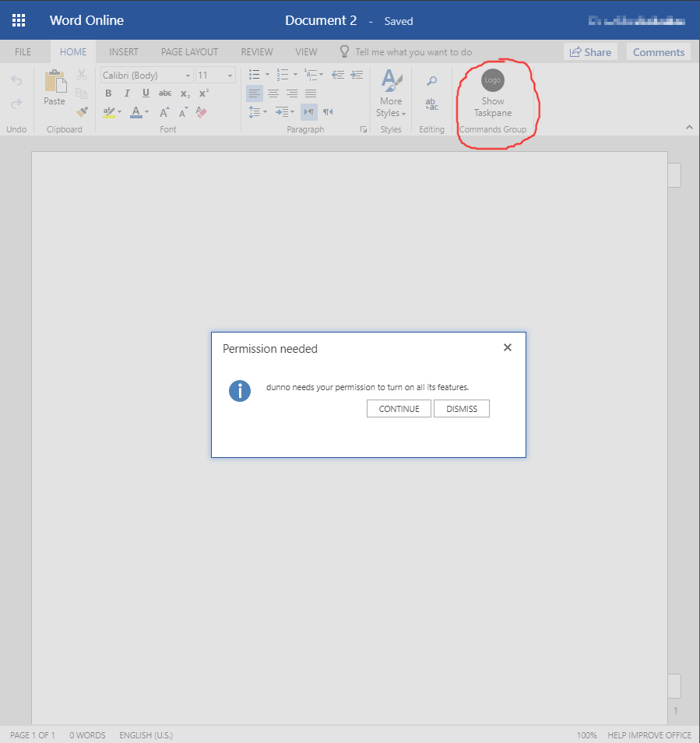The width and height of the screenshot is (700, 743).
Task: Open Paragraph dialog launcher
Action: [364, 129]
